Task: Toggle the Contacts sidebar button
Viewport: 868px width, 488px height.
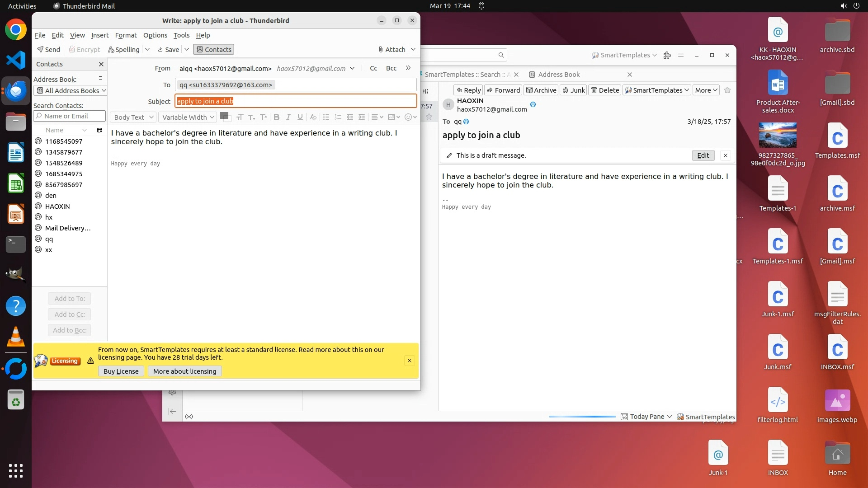Action: pyautogui.click(x=213, y=49)
